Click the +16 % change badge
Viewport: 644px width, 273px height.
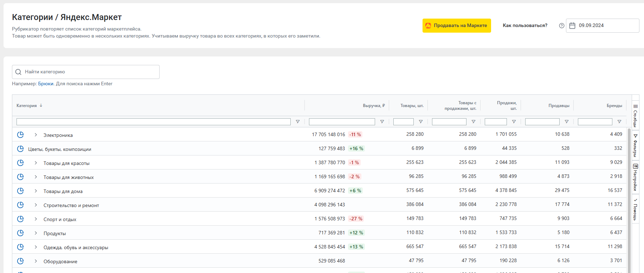click(x=356, y=148)
